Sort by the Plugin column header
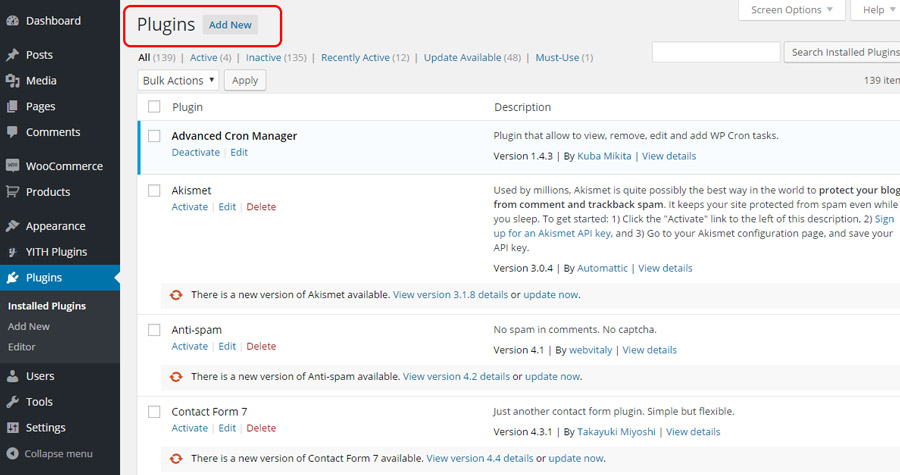Image resolution: width=900 pixels, height=475 pixels. pos(187,107)
